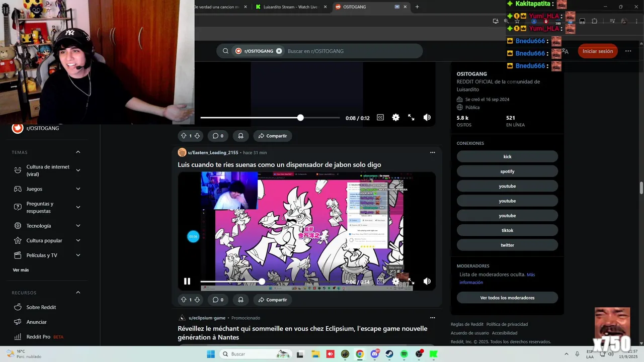Expand Cultura de internet (viral) topic
644x362 pixels.
78,170
